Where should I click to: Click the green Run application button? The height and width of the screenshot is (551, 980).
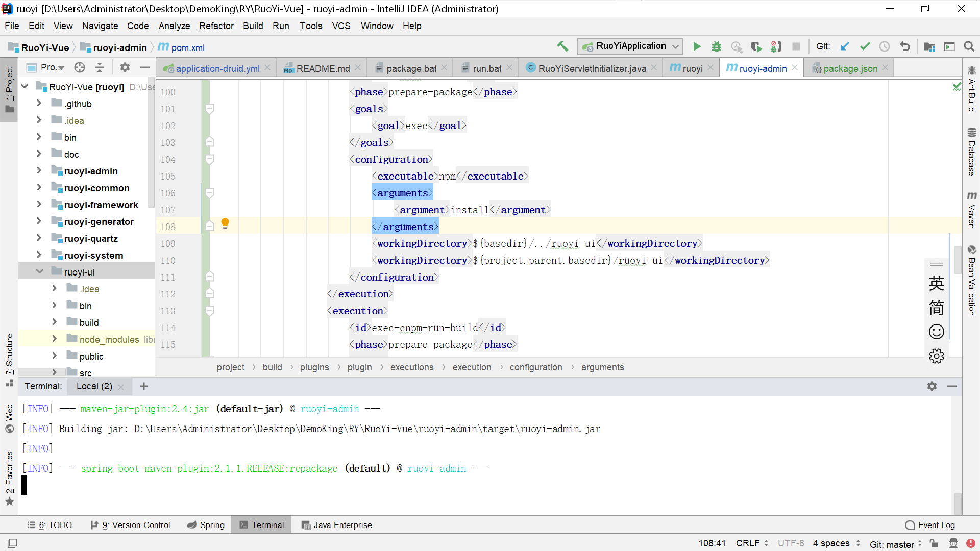697,46
